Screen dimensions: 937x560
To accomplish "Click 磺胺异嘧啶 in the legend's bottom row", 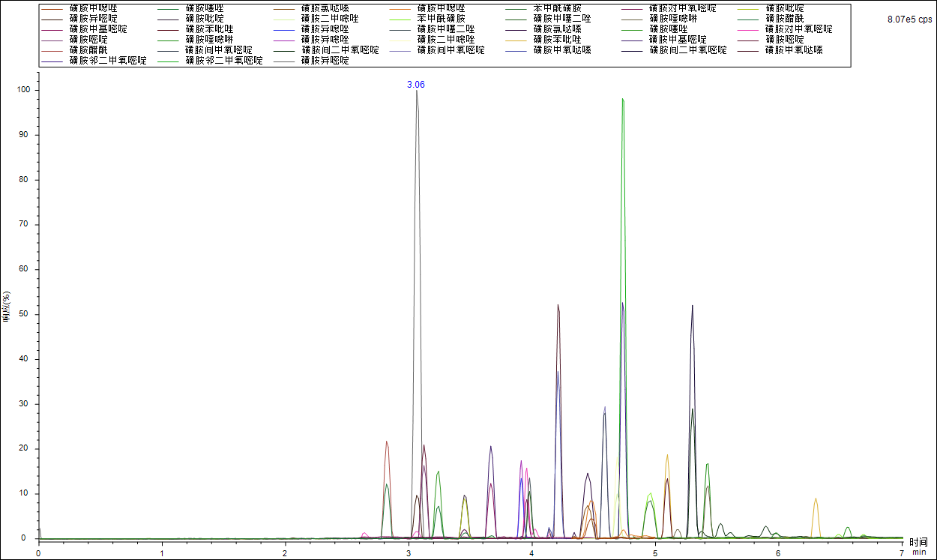I will 325,61.
